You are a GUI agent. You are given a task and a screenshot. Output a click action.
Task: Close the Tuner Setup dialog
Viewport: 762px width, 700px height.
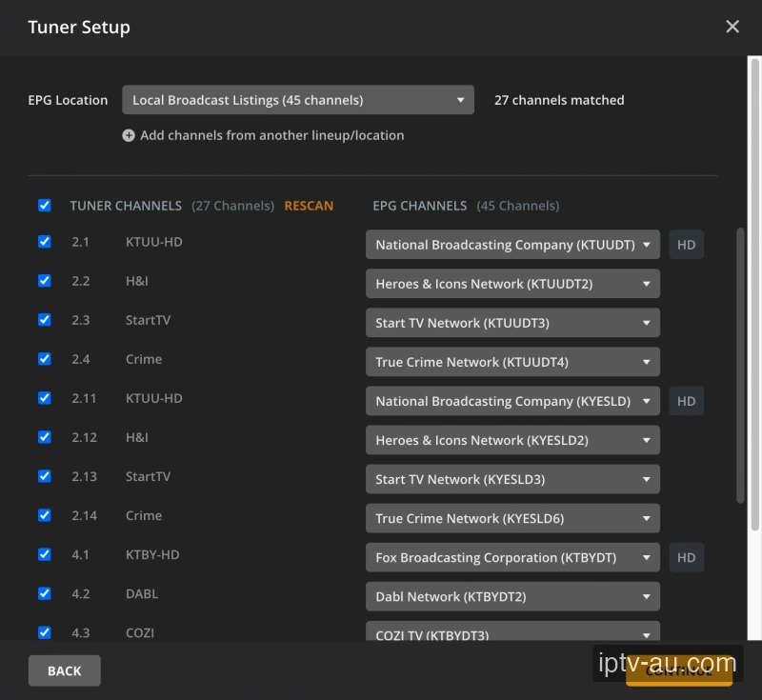[x=732, y=27]
